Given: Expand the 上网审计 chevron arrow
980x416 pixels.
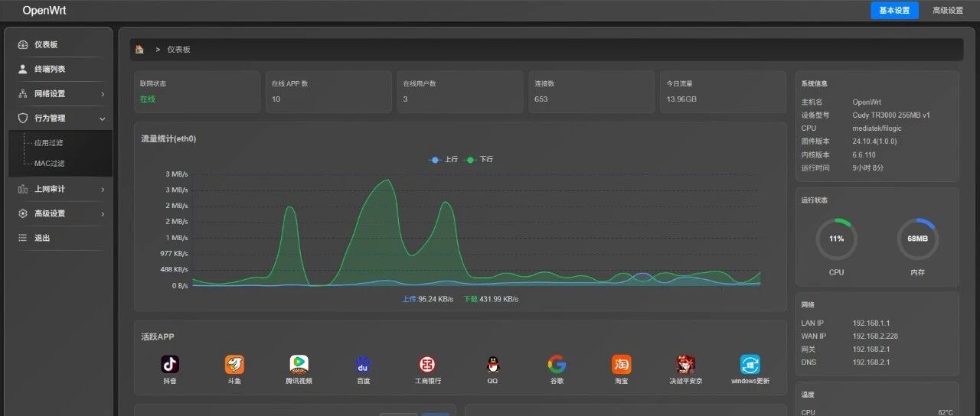Looking at the screenshot, I should [x=103, y=189].
